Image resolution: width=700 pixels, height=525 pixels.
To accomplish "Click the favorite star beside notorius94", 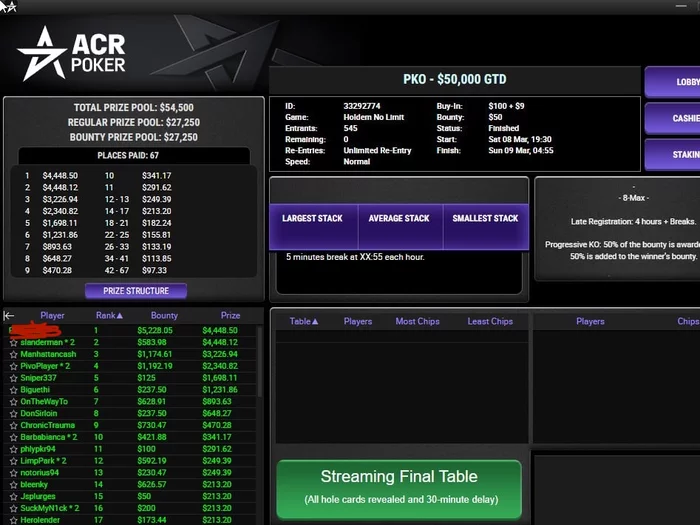I will 13,473.
